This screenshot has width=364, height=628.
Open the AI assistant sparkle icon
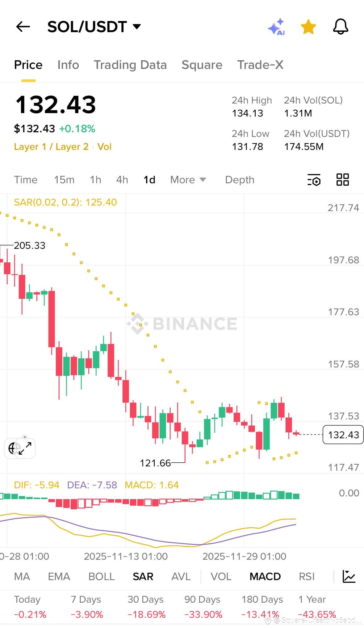(x=277, y=27)
